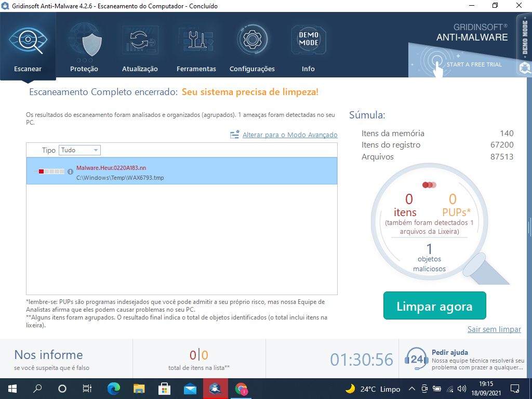Open the notification center icon
Viewport: 532px width, 399px height.
[x=515, y=389]
